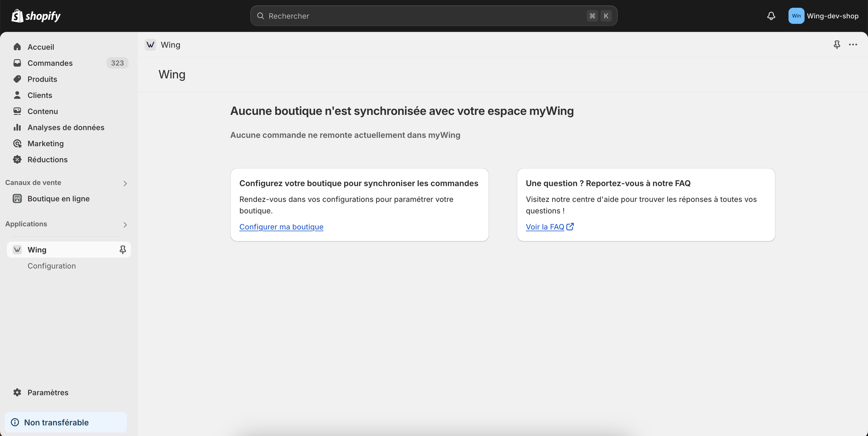Open the Voir la FAQ link
Image resolution: width=868 pixels, height=436 pixels.
point(545,227)
